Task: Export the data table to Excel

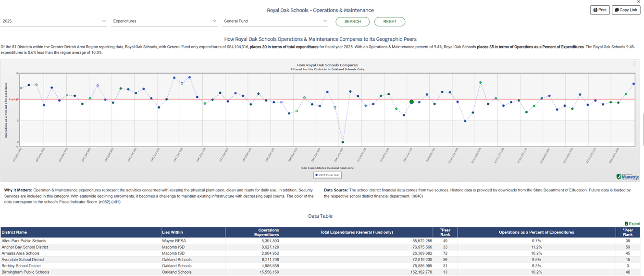Action: tap(632, 224)
